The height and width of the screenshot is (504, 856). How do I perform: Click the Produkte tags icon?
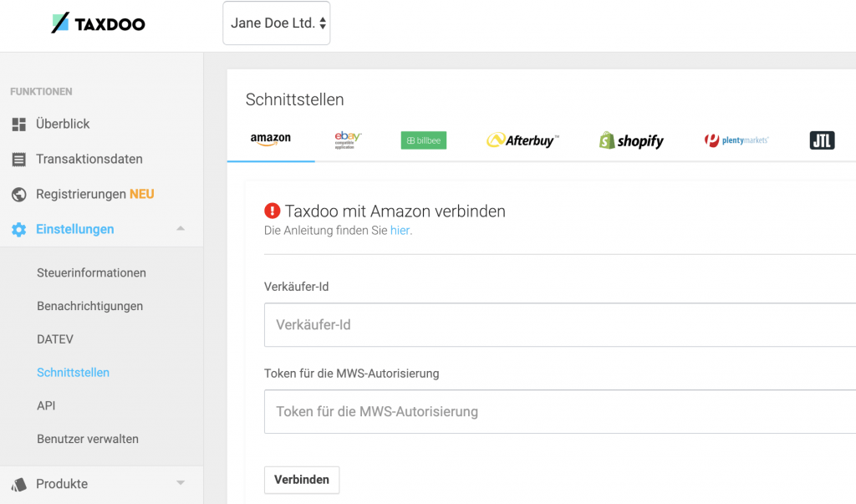[x=19, y=484]
